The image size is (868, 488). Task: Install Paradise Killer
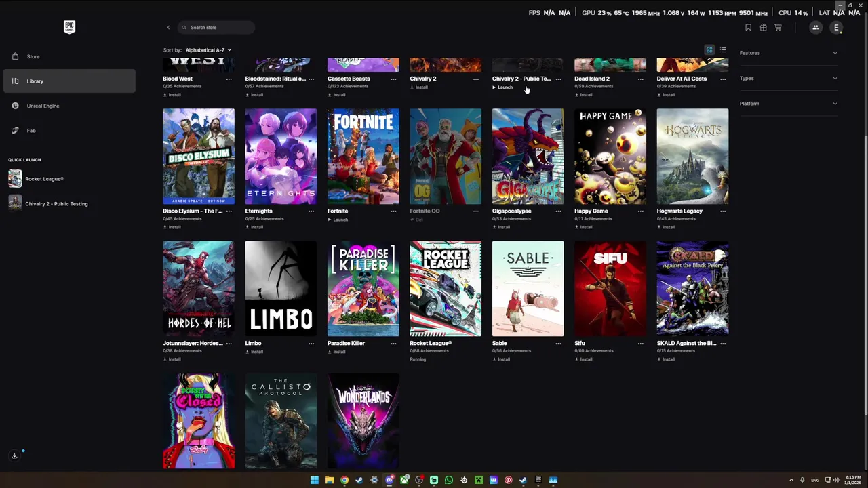336,352
